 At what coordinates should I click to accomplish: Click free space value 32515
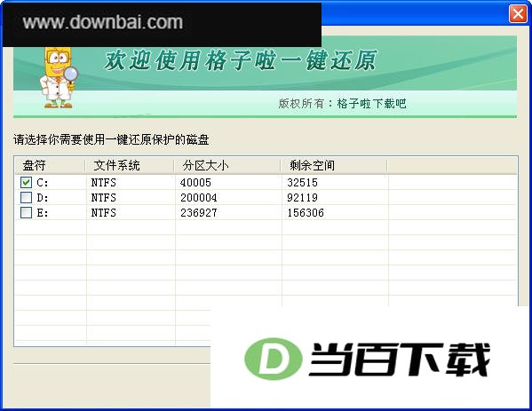[x=302, y=183]
